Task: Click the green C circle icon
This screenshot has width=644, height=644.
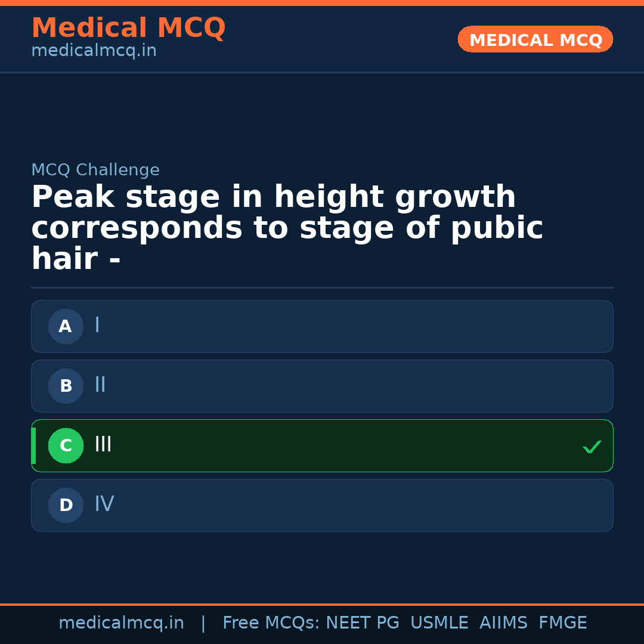Action: pos(66,445)
